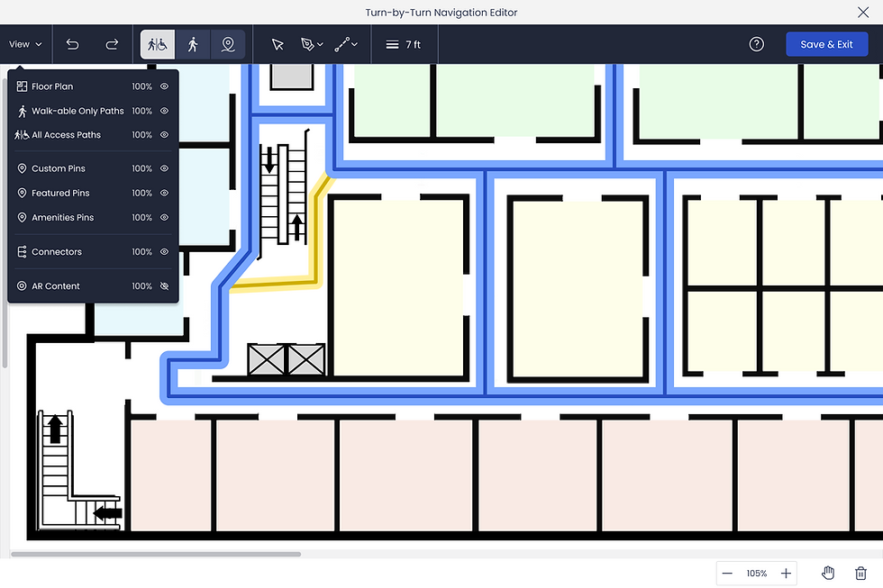Click the wheelchair icon for All Access Paths

[x=22, y=134]
